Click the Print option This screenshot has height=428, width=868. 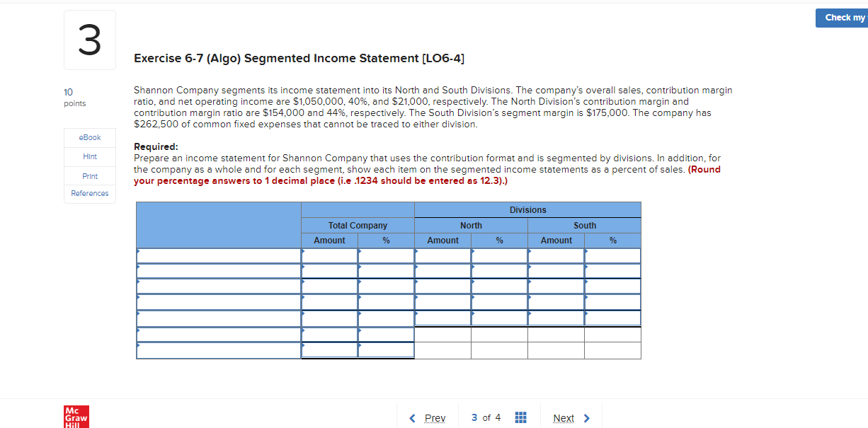[x=89, y=175]
